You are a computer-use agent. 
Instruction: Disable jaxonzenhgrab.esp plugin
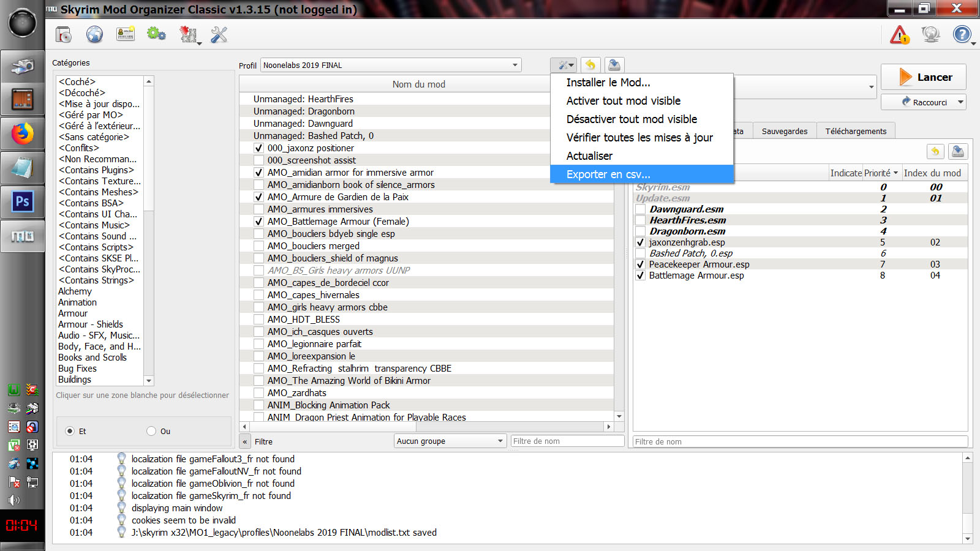point(640,242)
